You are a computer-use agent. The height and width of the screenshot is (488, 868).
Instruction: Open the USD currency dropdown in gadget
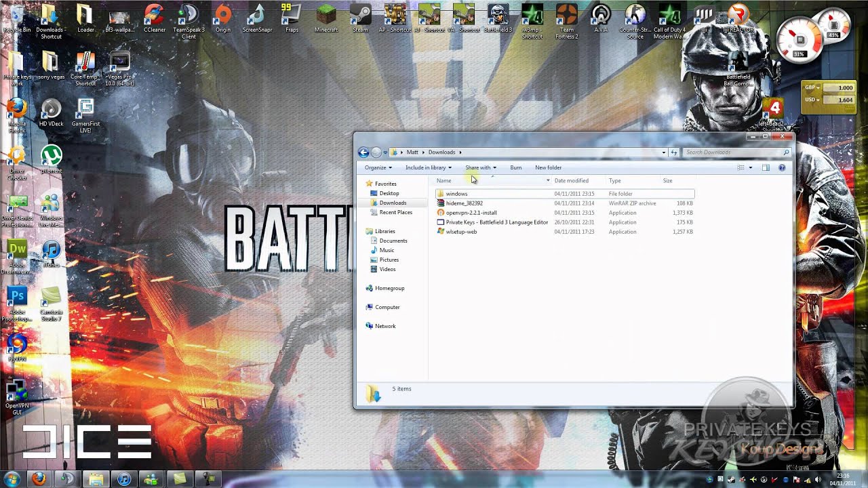click(812, 100)
